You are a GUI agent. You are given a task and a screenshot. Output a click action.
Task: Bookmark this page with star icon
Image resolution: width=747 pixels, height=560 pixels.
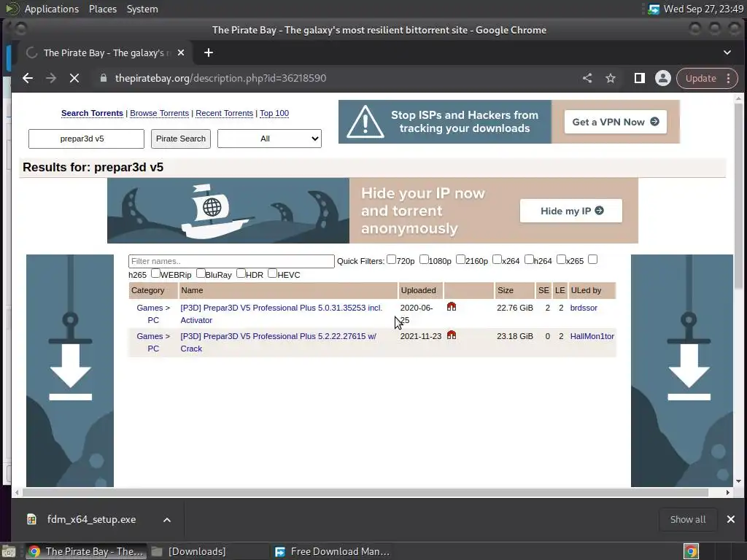[x=611, y=78]
